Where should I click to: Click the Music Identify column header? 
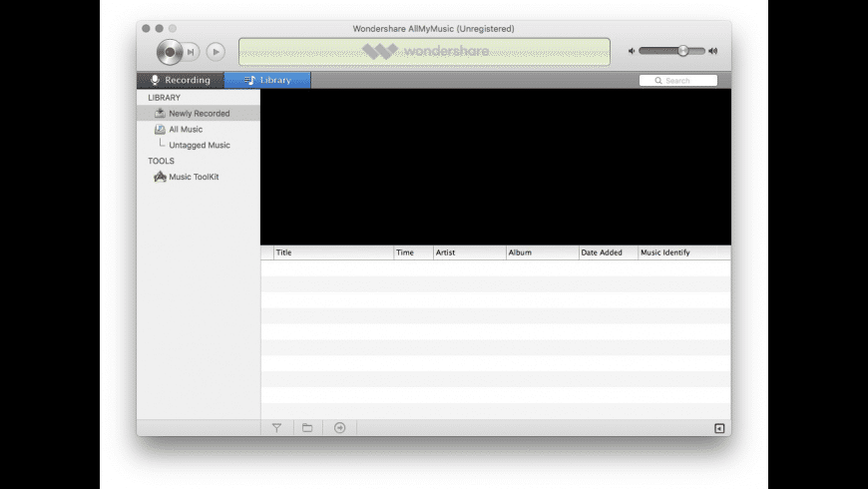coord(684,252)
